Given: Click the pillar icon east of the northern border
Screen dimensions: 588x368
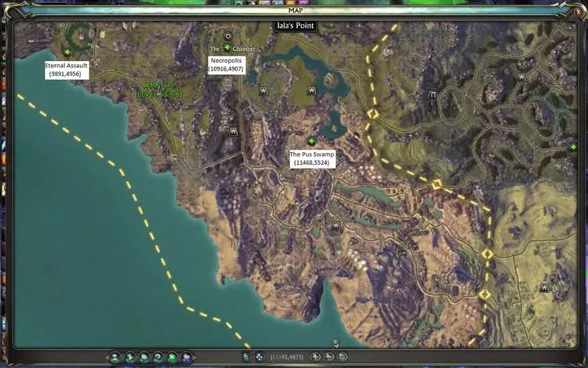Looking at the screenshot, I should (x=433, y=95).
